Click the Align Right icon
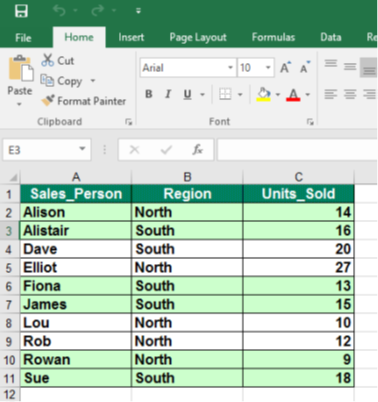The image size is (378, 402). pos(369,94)
